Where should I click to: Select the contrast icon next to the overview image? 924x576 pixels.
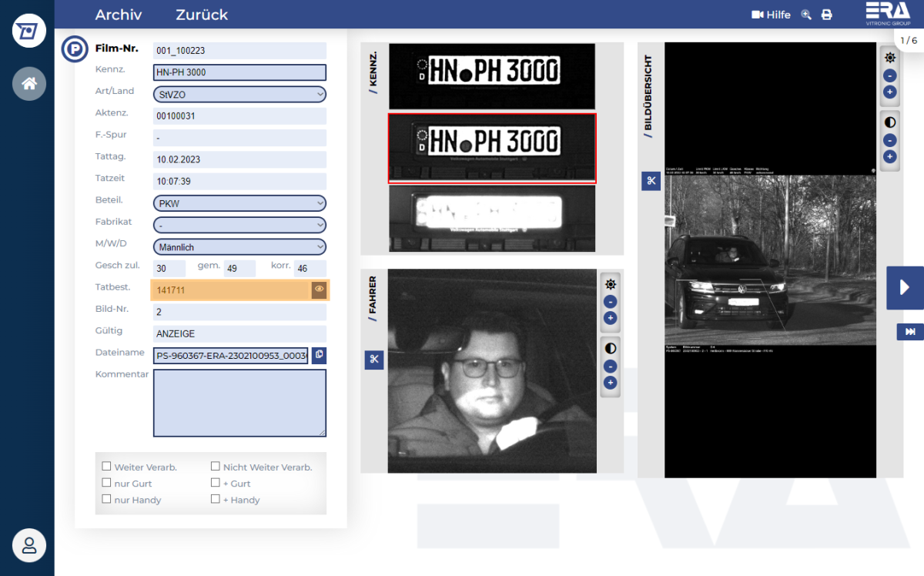point(889,121)
